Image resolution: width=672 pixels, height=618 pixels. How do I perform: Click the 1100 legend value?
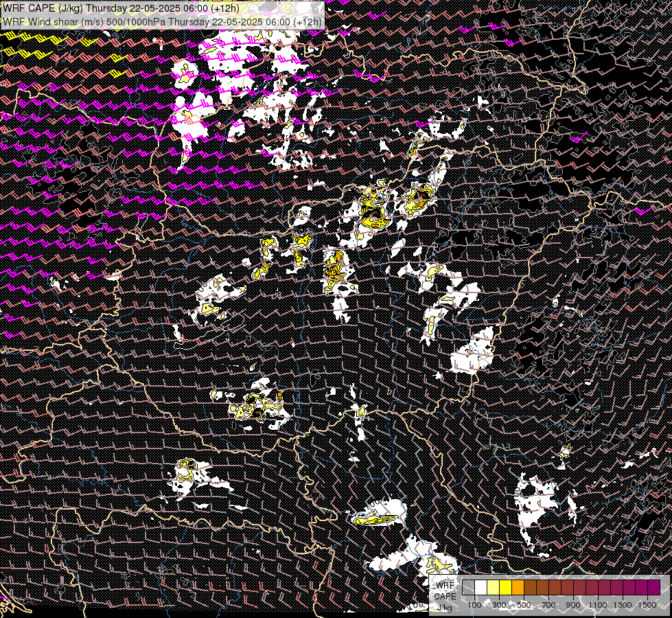pyautogui.click(x=598, y=605)
